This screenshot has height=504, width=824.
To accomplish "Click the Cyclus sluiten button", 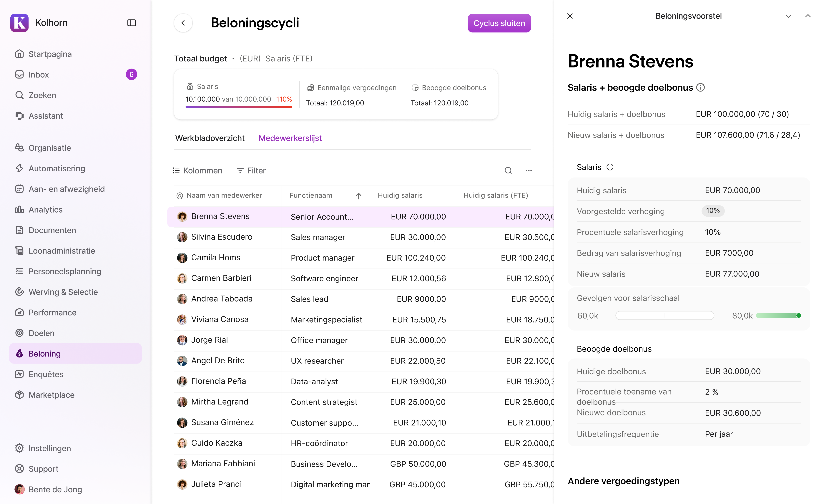I will click(499, 23).
